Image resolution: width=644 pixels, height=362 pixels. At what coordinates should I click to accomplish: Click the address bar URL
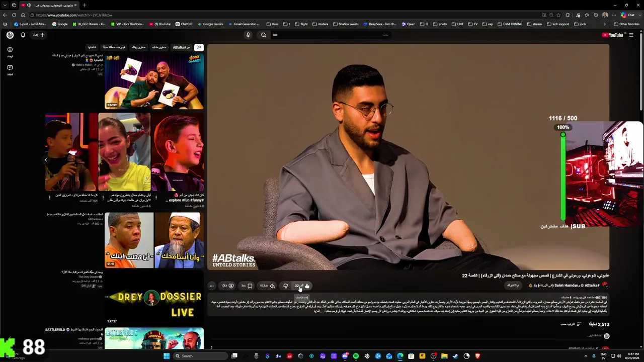click(x=74, y=15)
